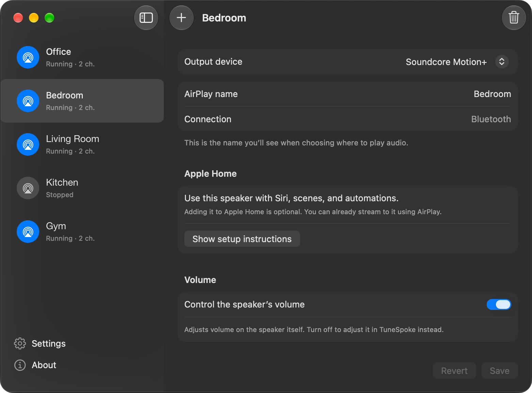Image resolution: width=532 pixels, height=393 pixels.
Task: Edit the AirPlay name field Bedroom
Action: pos(492,94)
